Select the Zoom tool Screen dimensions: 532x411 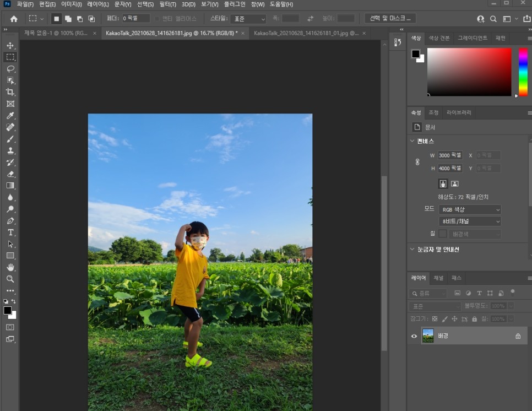[10, 279]
